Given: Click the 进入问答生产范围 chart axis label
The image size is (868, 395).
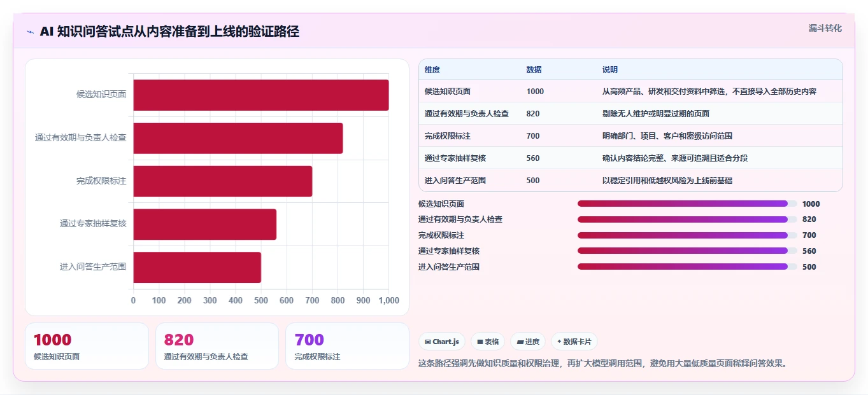Looking at the screenshot, I should [x=93, y=267].
